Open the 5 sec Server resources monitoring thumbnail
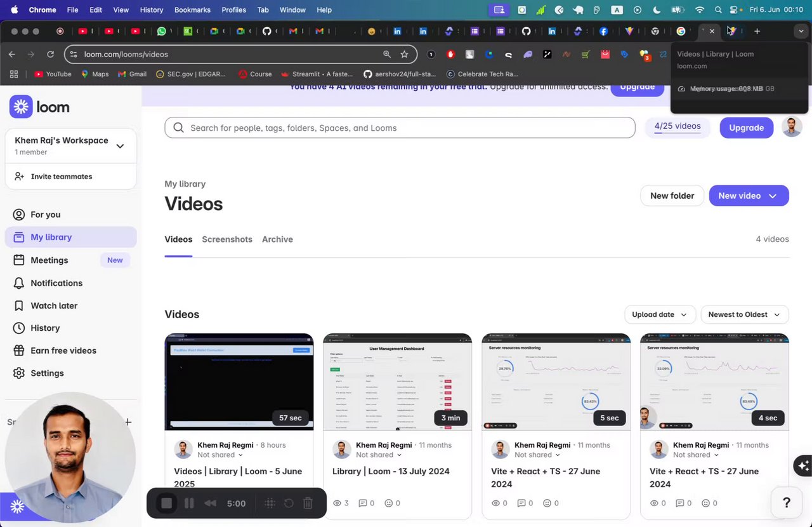The width and height of the screenshot is (812, 527). 556,382
